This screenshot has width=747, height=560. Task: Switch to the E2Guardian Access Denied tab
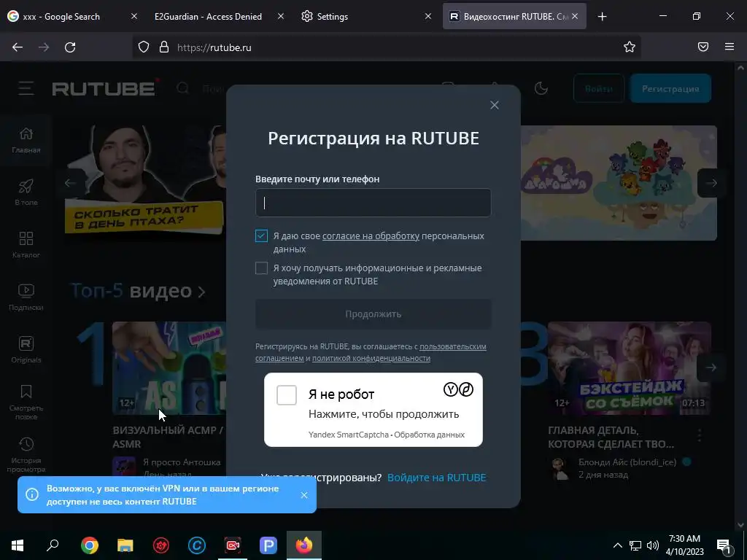[x=208, y=16]
